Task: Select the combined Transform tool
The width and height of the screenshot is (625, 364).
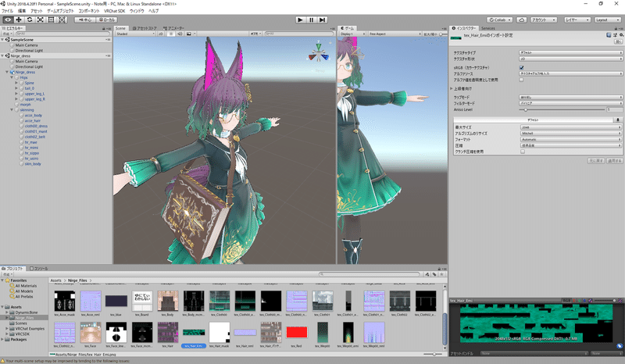Action: point(62,20)
